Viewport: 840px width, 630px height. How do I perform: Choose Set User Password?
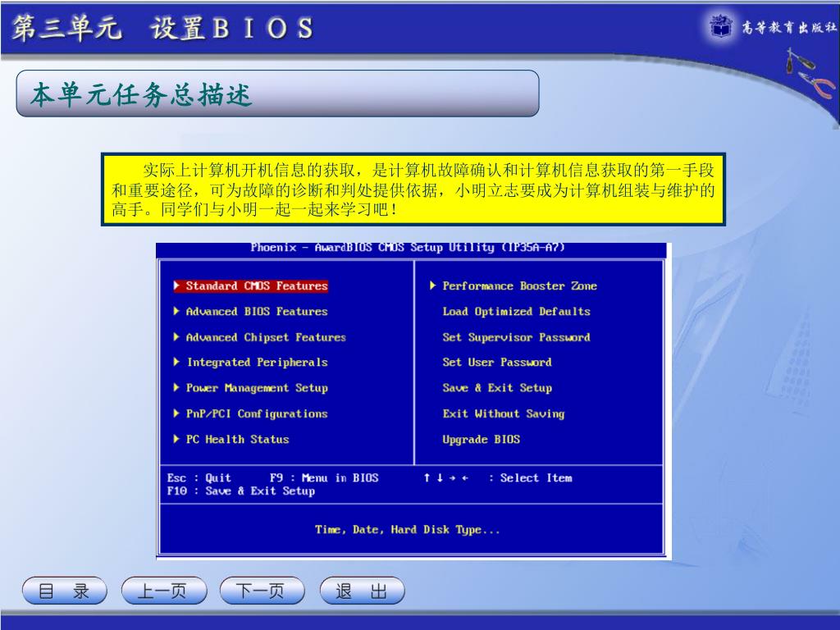(497, 363)
